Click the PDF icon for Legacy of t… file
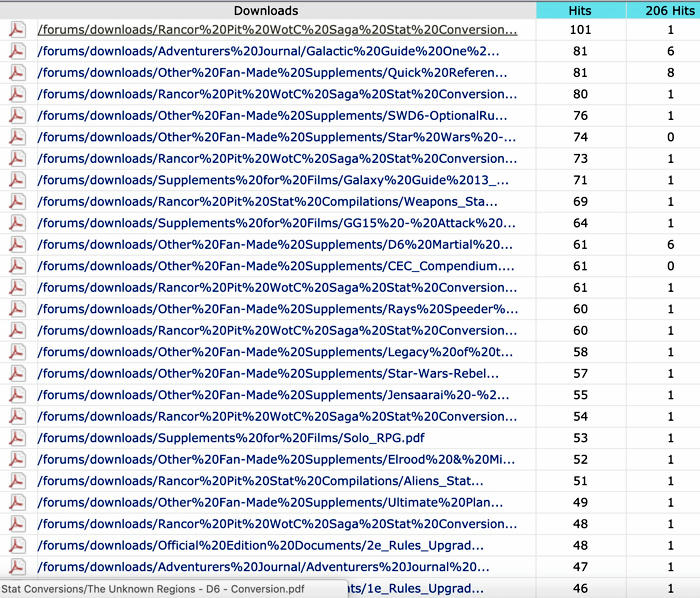Screen dimensions: 700x598 (17, 352)
